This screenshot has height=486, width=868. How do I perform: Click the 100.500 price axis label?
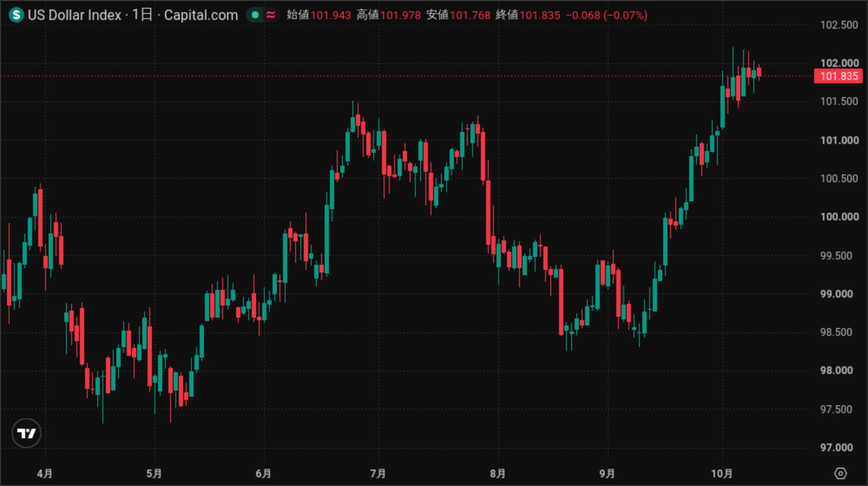(839, 178)
